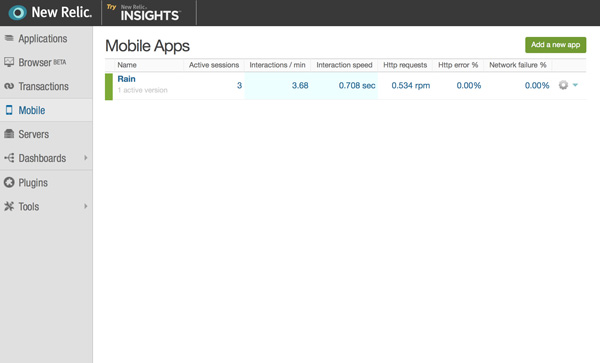Click the Transactions icon in sidebar
The image size is (600, 363).
[x=9, y=86]
